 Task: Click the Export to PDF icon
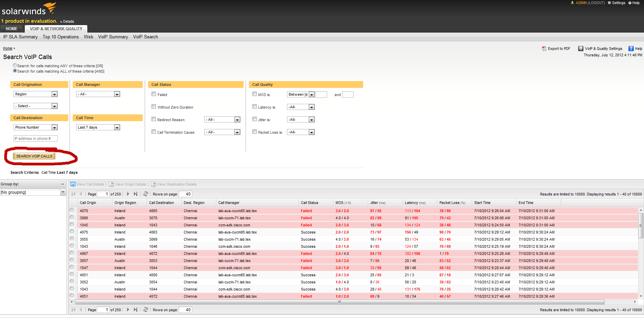544,49
